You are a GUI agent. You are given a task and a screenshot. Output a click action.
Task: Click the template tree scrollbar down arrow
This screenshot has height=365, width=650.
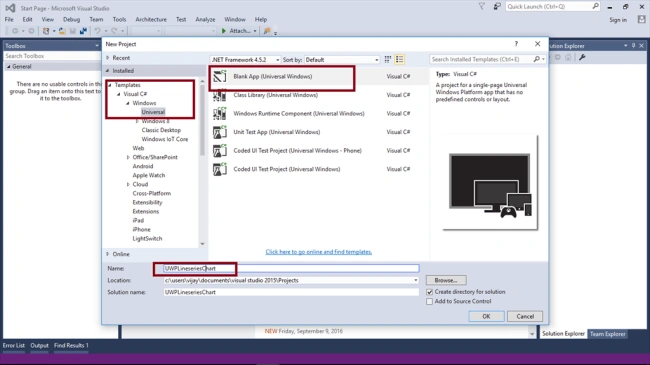202,244
